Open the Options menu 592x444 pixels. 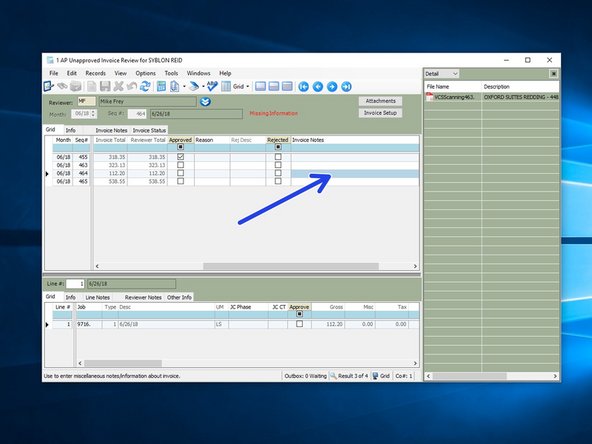145,73
